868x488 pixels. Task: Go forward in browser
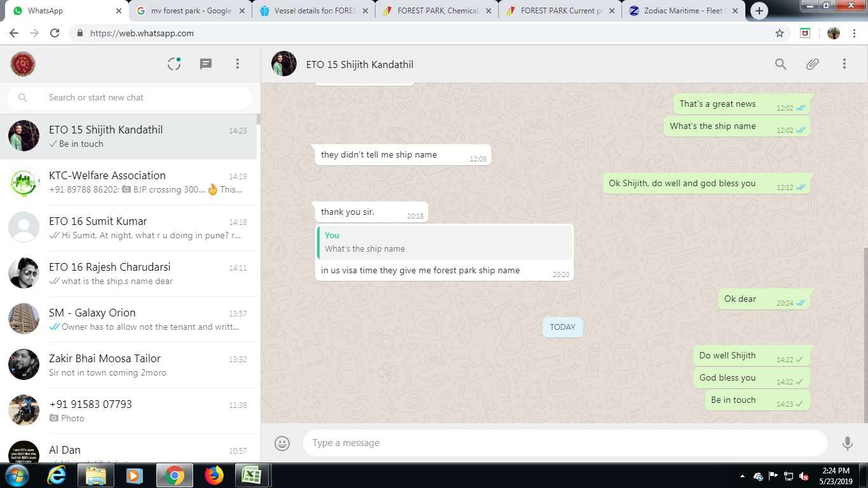pyautogui.click(x=34, y=33)
